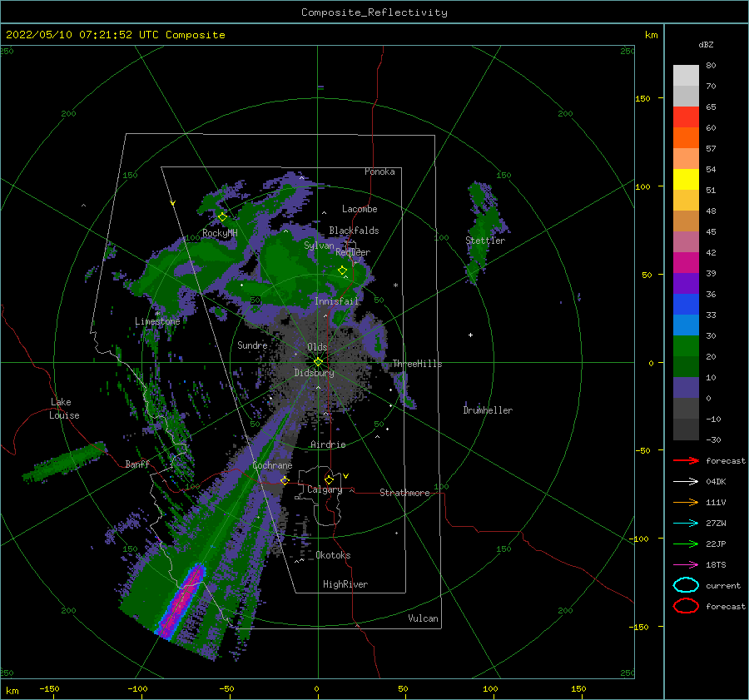Click the Ponoka city label

(379, 171)
